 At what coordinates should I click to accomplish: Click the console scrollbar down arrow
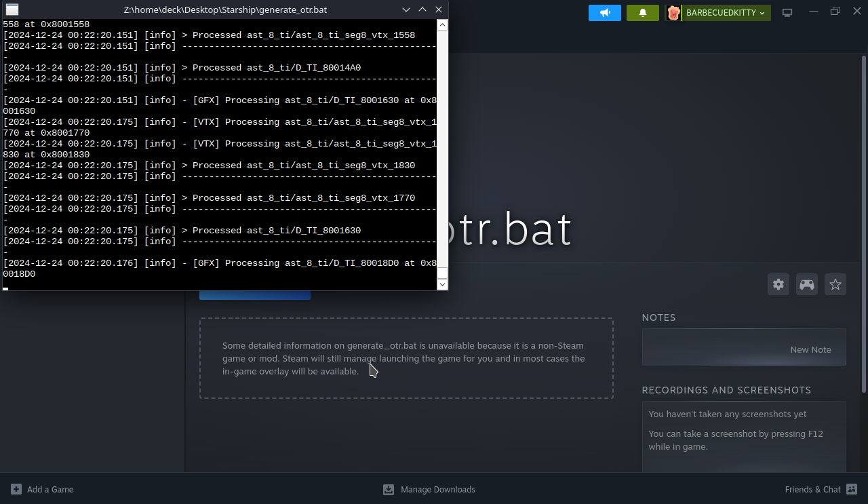tap(442, 284)
